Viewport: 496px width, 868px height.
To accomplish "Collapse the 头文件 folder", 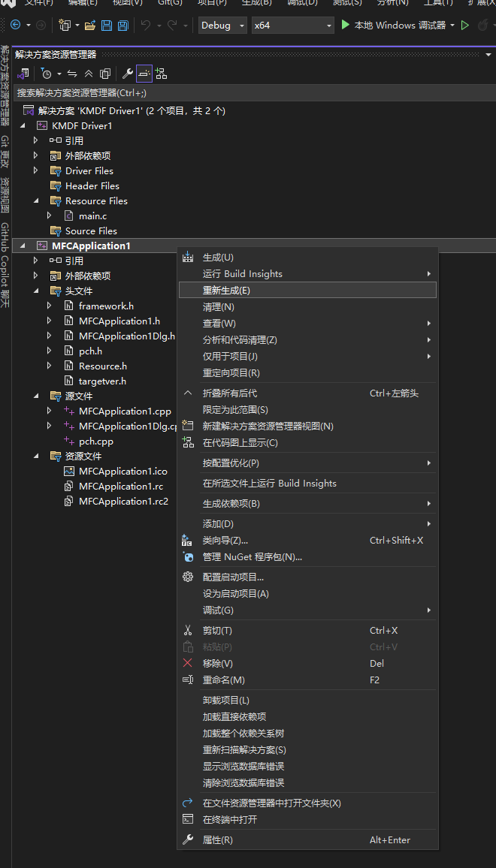I will (x=36, y=290).
